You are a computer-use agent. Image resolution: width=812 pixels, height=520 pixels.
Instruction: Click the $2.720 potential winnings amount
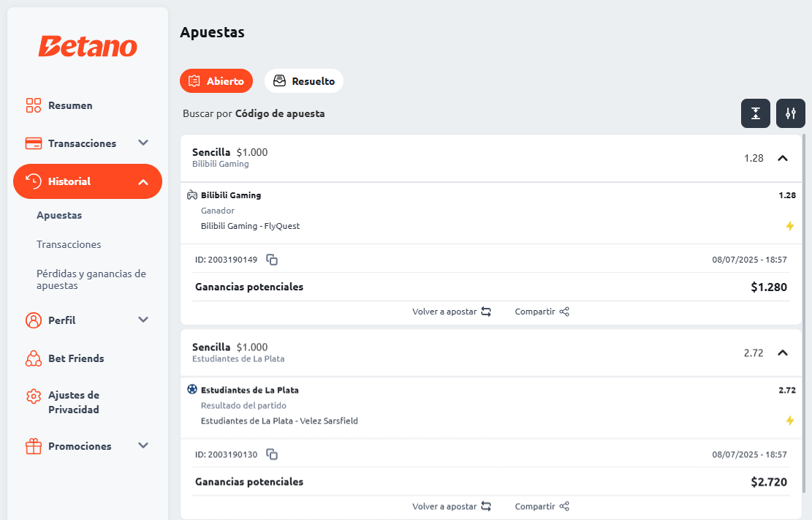(768, 482)
